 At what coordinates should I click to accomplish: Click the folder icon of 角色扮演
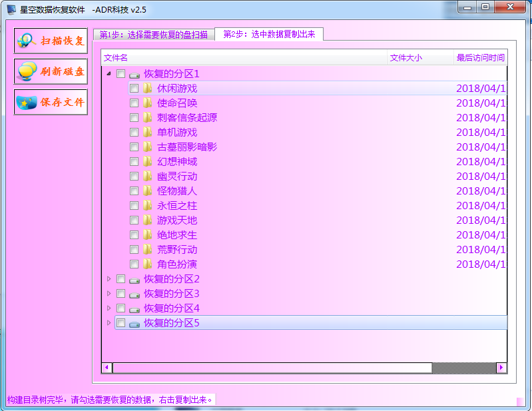click(147, 264)
